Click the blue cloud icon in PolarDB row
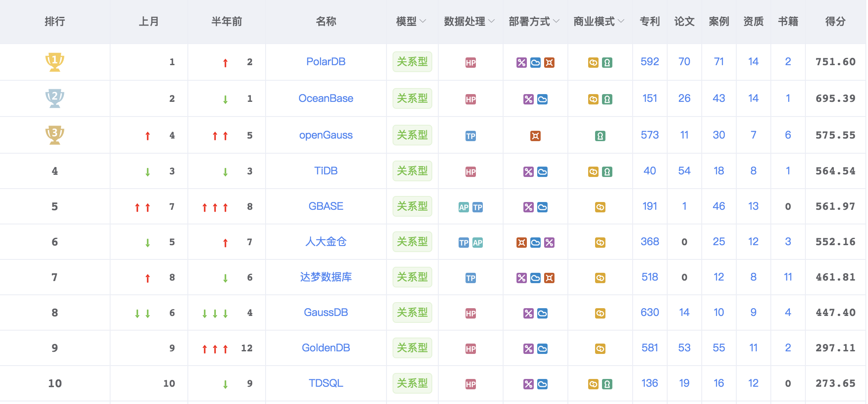Viewport: 868px width, 404px height. tap(535, 63)
